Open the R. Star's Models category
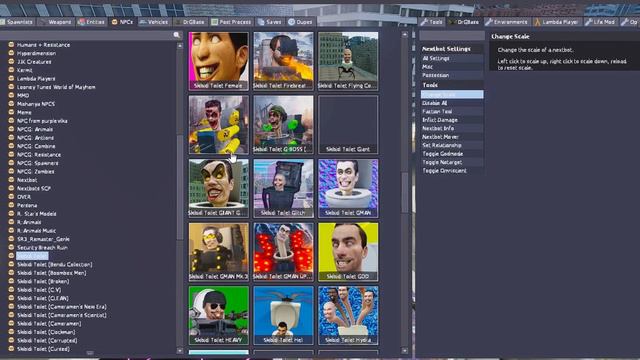Image resolution: width=640 pixels, height=360 pixels. (36, 213)
